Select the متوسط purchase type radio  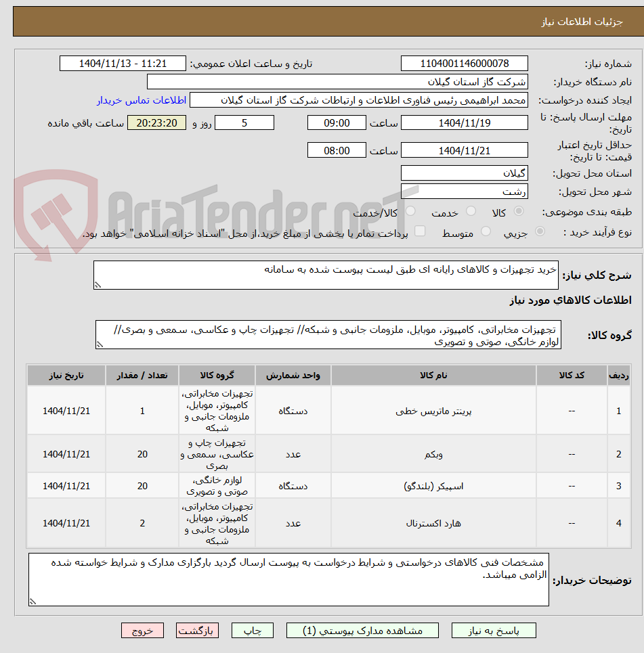(486, 231)
